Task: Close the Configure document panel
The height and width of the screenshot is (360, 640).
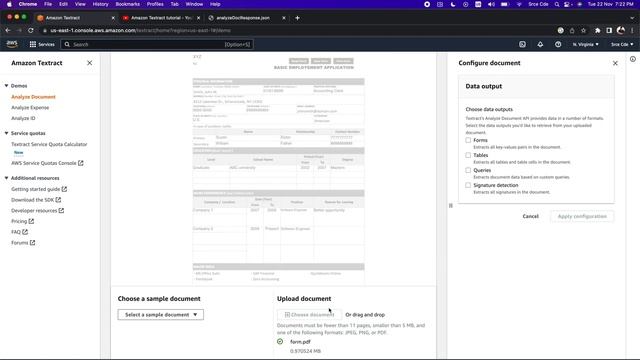Action: point(615,63)
